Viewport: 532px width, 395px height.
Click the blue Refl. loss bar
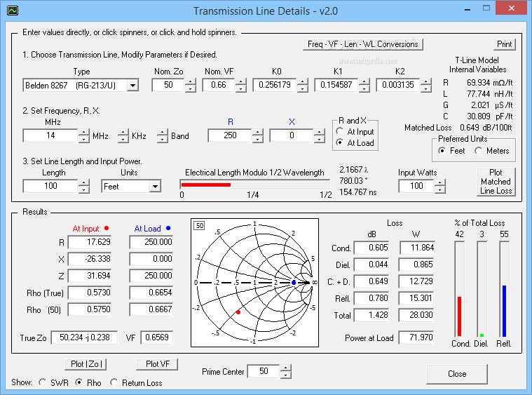[504, 311]
